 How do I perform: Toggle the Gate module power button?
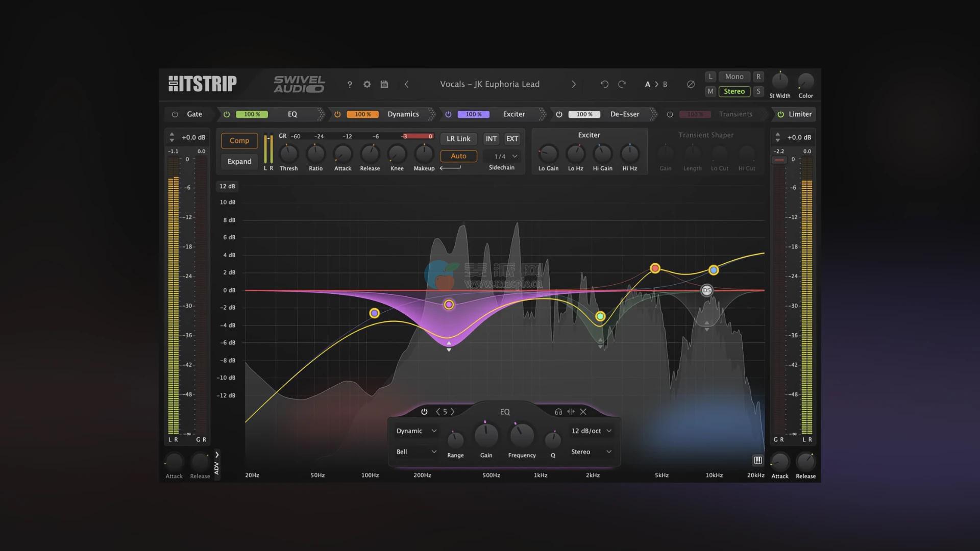pyautogui.click(x=175, y=114)
